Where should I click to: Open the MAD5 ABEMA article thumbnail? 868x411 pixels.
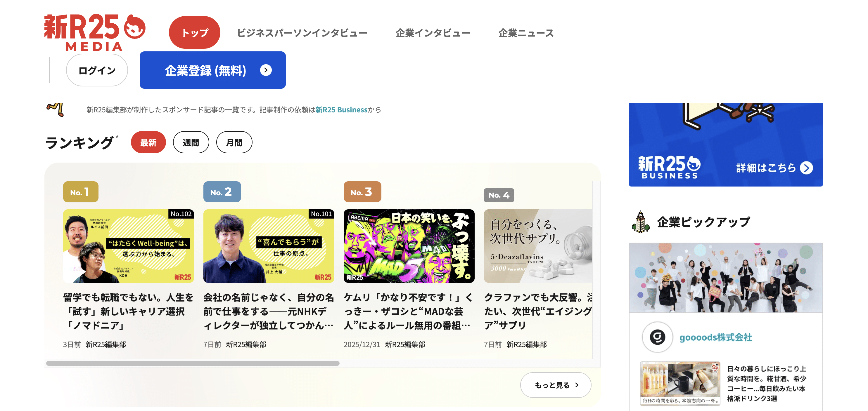pos(409,246)
